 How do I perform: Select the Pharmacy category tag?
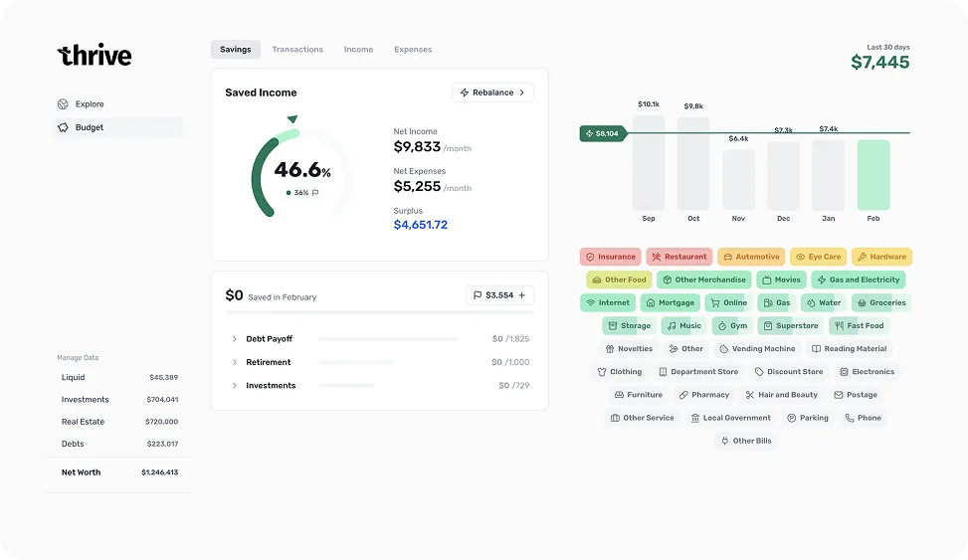click(704, 395)
